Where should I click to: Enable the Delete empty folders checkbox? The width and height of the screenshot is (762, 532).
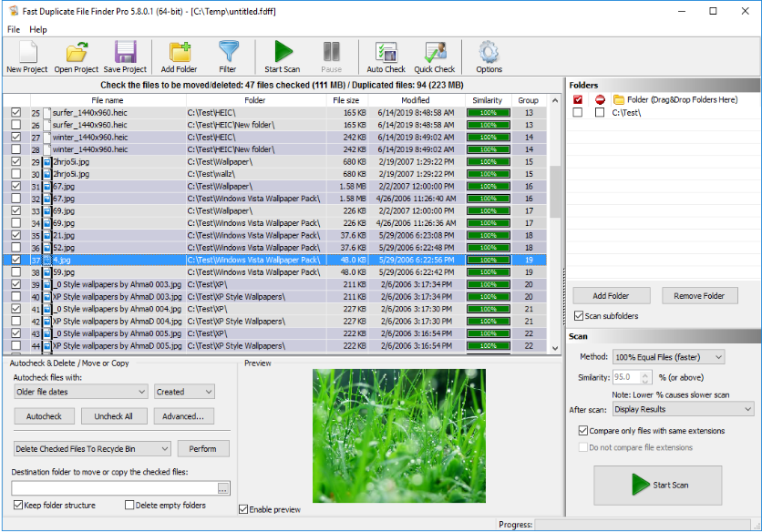[x=129, y=505]
